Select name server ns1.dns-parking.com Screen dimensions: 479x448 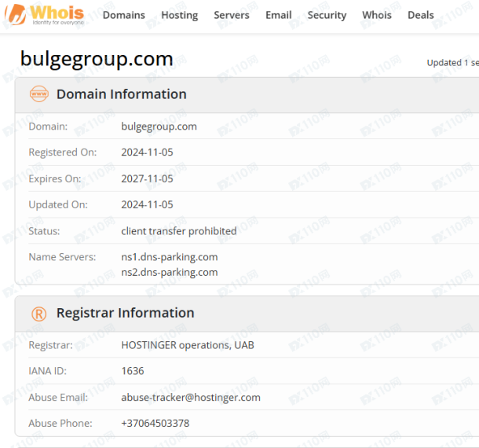[170, 257]
